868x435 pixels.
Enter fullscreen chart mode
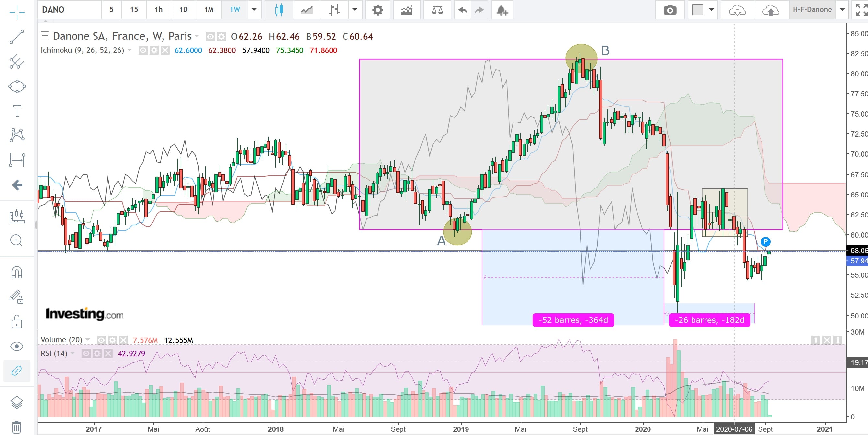pyautogui.click(x=861, y=10)
